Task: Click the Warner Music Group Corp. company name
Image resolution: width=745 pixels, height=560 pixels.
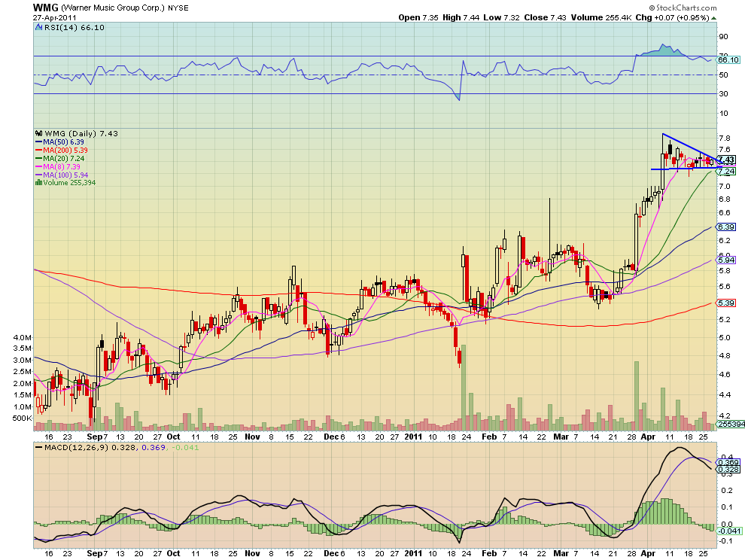Action: coord(113,8)
